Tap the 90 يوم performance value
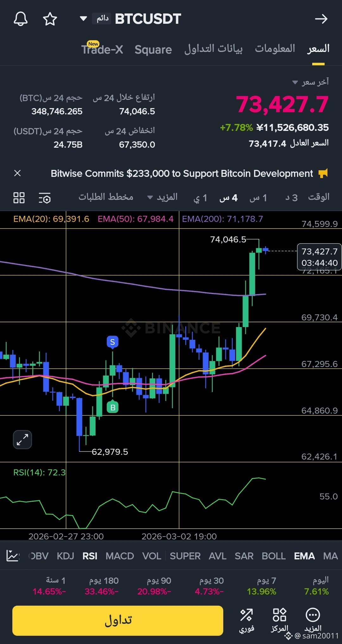 (x=154, y=591)
